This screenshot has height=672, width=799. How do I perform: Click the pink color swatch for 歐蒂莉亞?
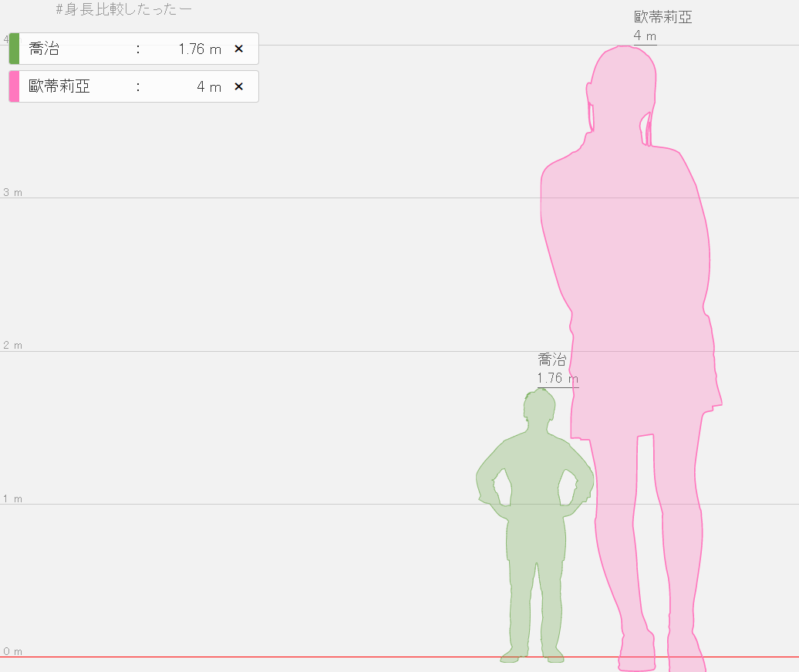tap(14, 86)
